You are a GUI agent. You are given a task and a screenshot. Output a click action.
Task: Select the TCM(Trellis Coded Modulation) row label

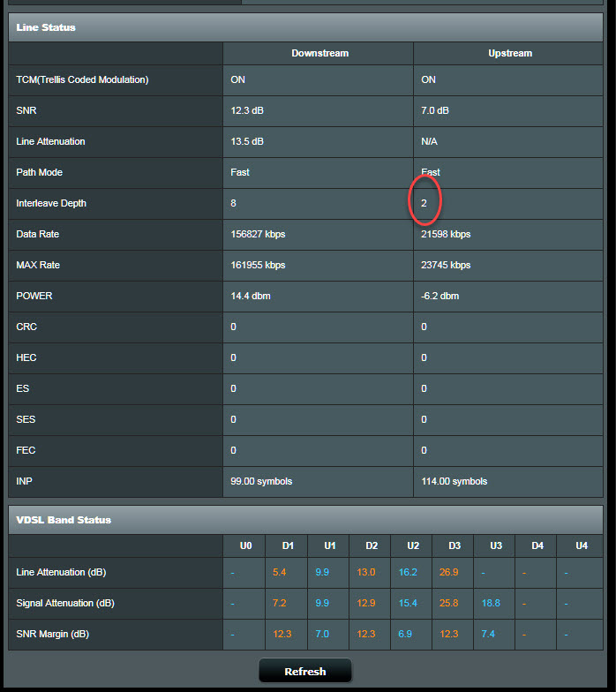[82, 79]
